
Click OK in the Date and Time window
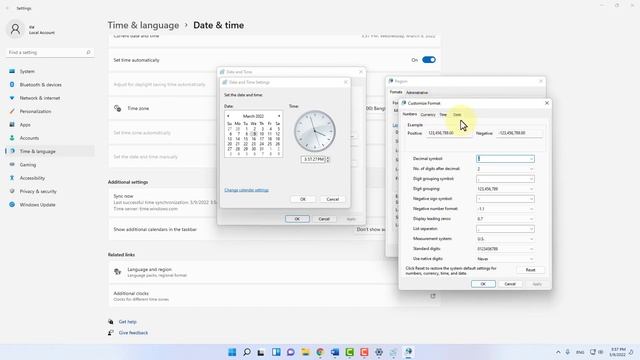point(297,219)
